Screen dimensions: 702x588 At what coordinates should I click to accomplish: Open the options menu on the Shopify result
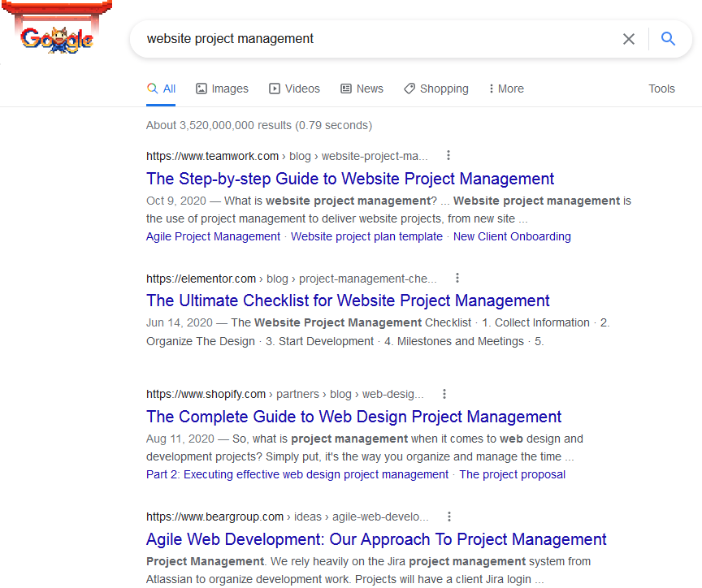coord(444,393)
